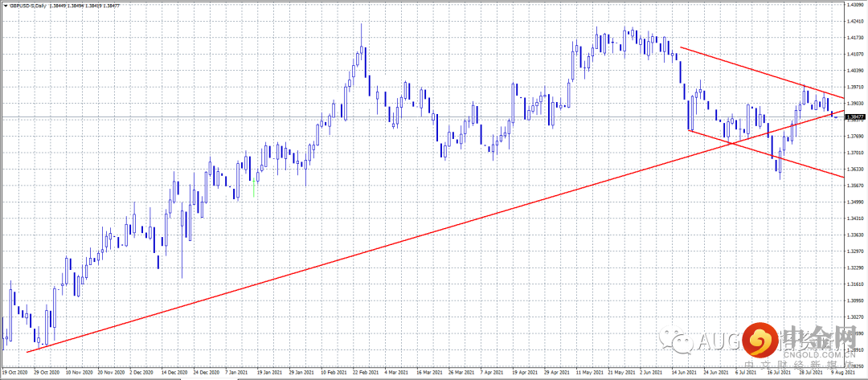
Task: Click the 1.35670 price scale label
Action: (856, 186)
